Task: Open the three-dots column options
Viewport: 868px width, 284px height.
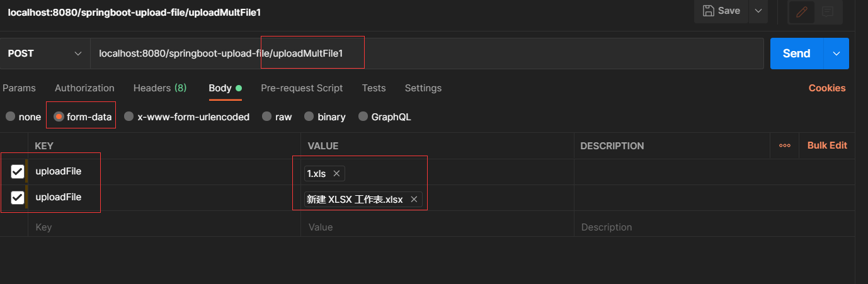Action: pyautogui.click(x=784, y=145)
